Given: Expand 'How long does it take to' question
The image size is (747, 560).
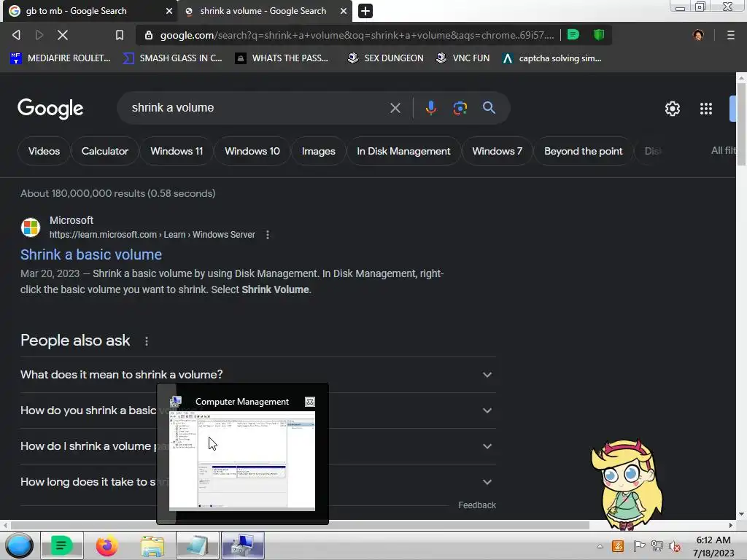Looking at the screenshot, I should 258,482.
